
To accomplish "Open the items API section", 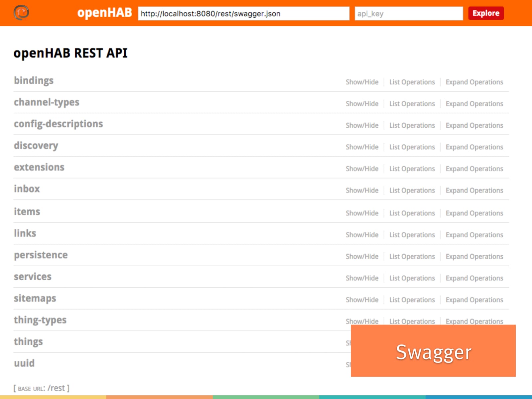I will tap(27, 212).
